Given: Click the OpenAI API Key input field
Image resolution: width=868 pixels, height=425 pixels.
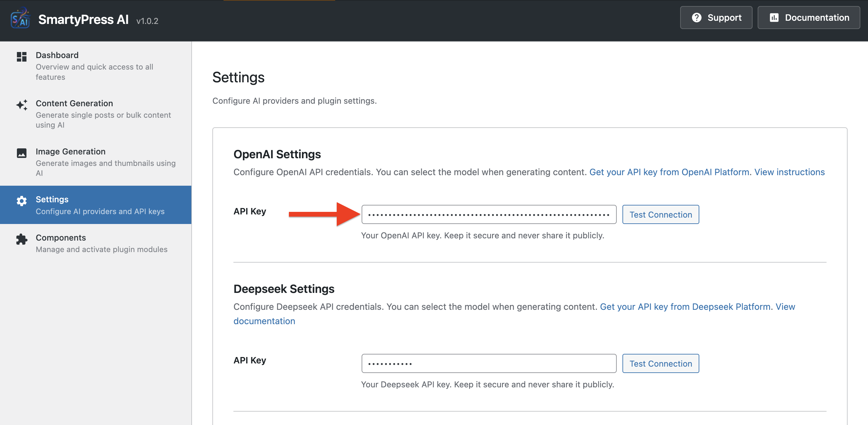Looking at the screenshot, I should (489, 214).
